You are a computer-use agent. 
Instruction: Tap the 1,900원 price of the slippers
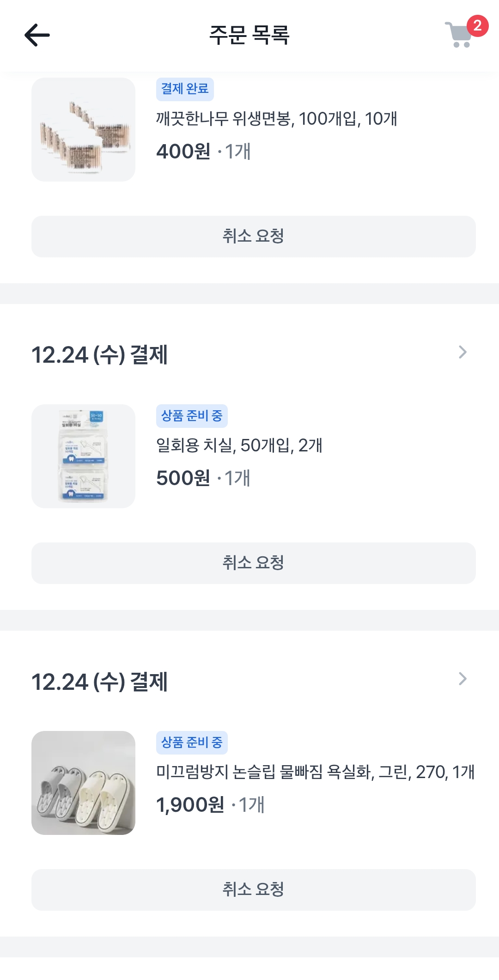point(190,805)
